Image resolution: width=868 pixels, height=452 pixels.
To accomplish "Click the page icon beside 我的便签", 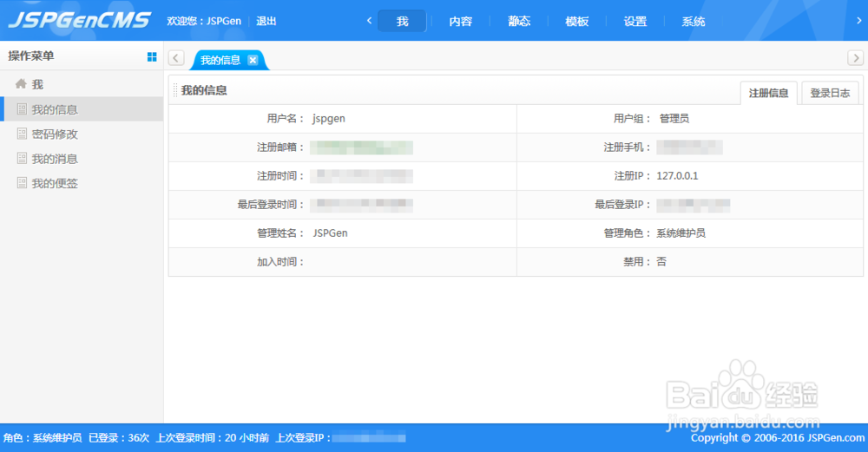I will [x=23, y=182].
